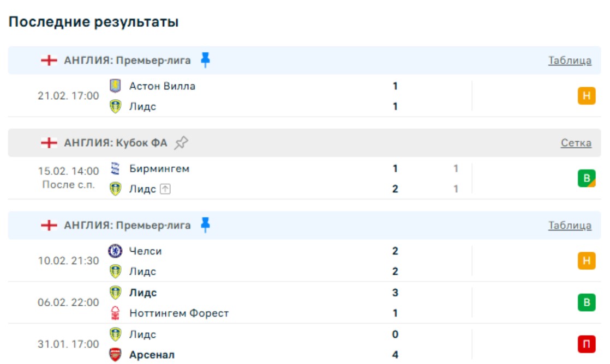Select the Арсенал team name

click(152, 355)
